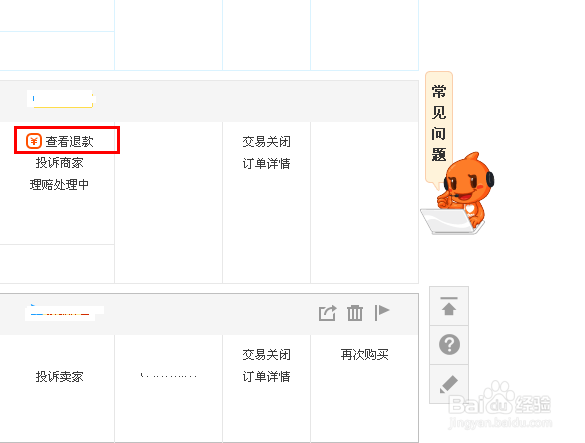The width and height of the screenshot is (585, 443).
Task: Click the back-to-top arrow button
Action: coord(449,306)
